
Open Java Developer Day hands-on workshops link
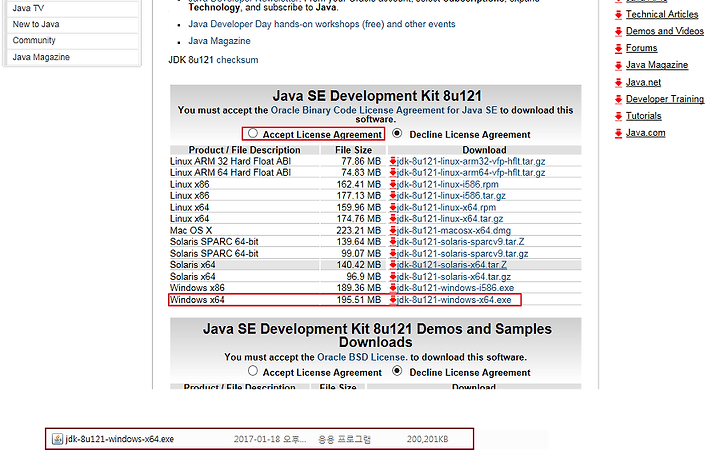(x=321, y=24)
